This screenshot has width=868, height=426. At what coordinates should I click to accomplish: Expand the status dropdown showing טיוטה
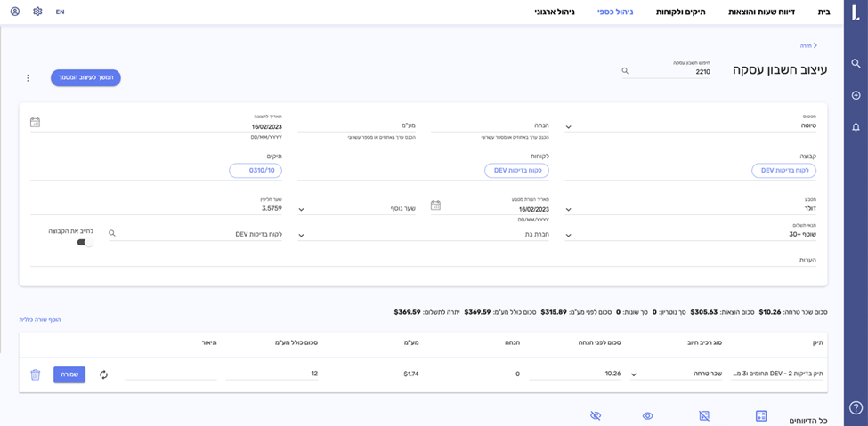pyautogui.click(x=569, y=127)
